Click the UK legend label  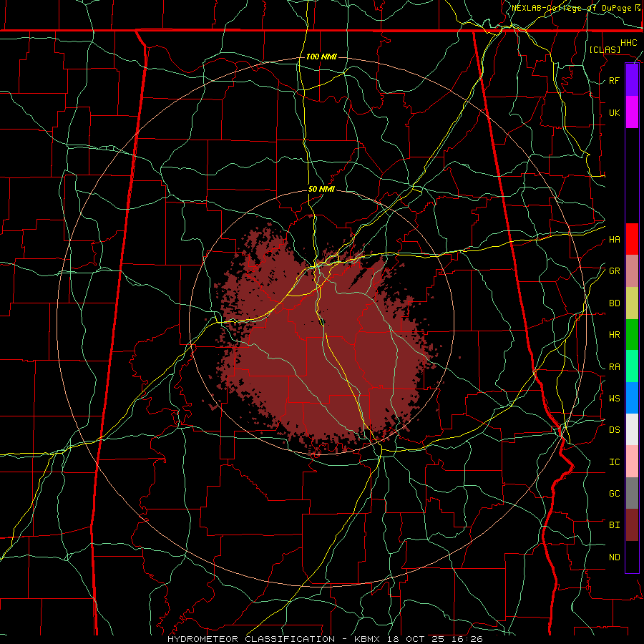(x=615, y=112)
